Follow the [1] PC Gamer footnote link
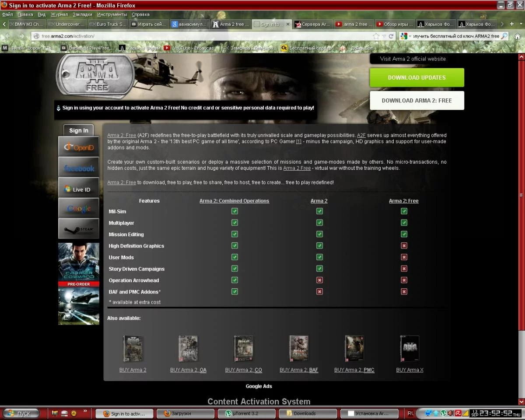 tap(299, 142)
